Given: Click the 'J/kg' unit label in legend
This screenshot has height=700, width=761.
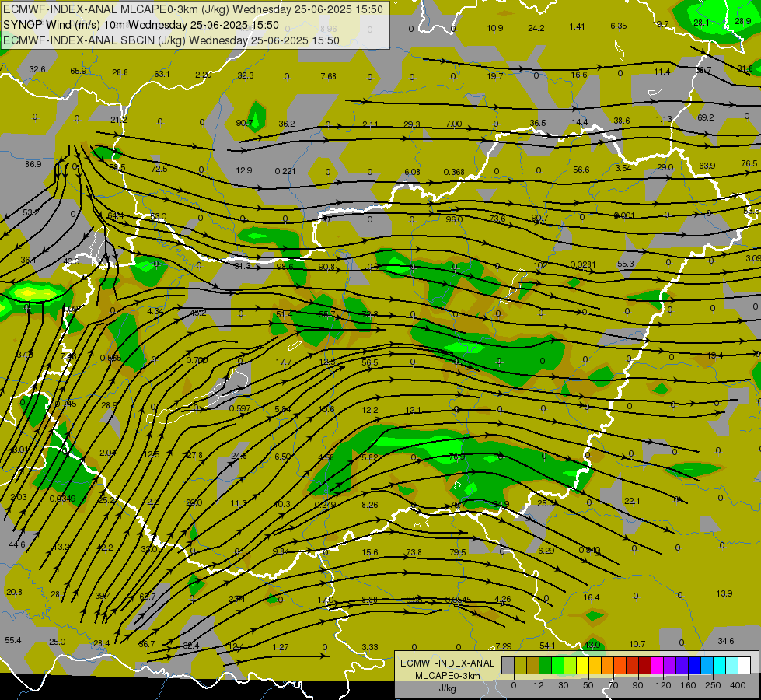Looking at the screenshot, I should (x=447, y=688).
